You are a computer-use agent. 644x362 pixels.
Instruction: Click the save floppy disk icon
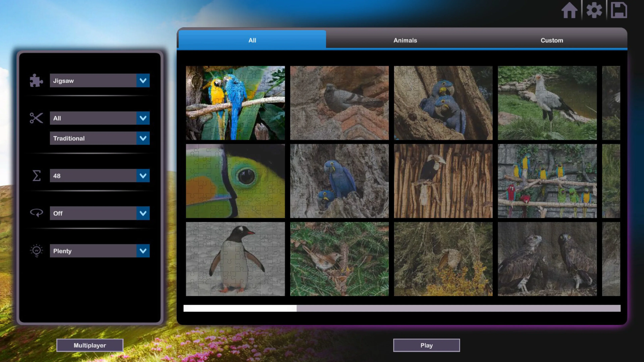tap(619, 11)
